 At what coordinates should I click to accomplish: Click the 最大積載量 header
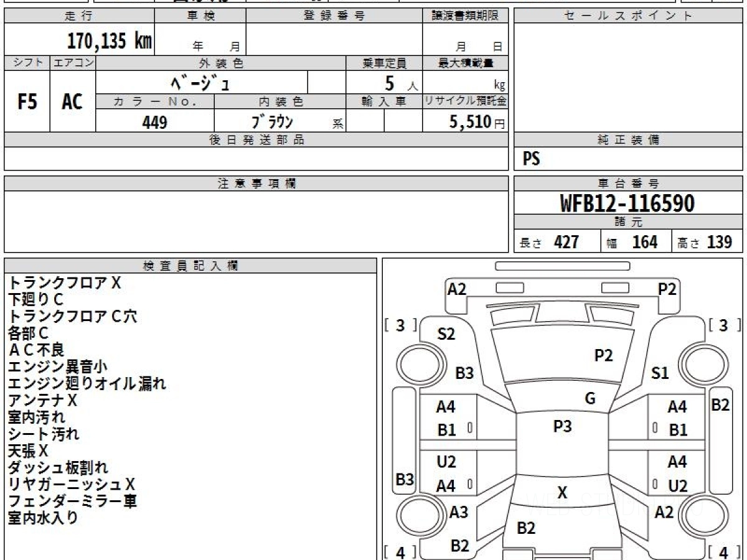[466, 63]
